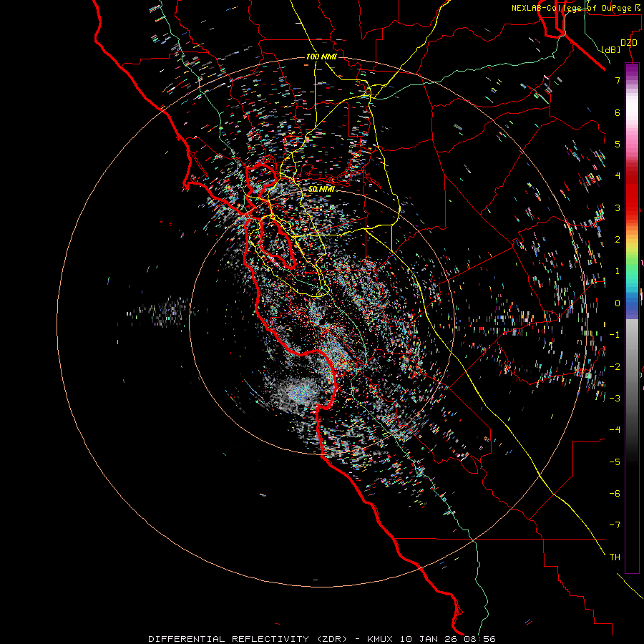The image size is (644, 644).
Task: Click the "[dB]" unit label
Action: 611,49
